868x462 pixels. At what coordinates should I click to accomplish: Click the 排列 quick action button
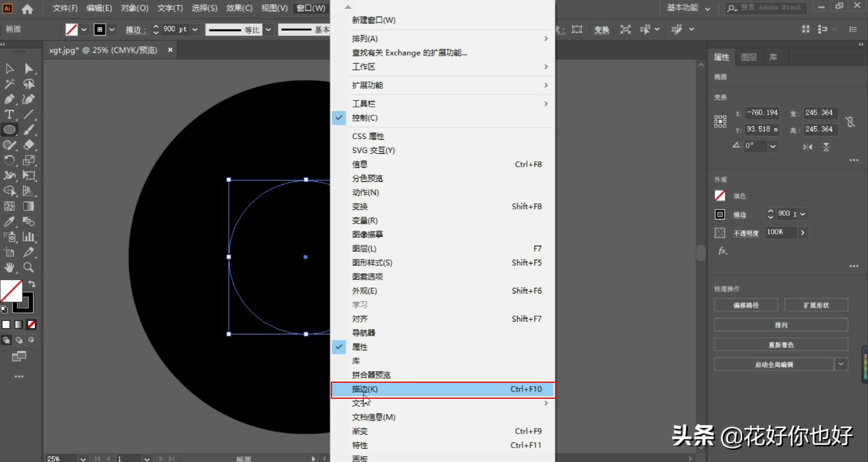781,325
